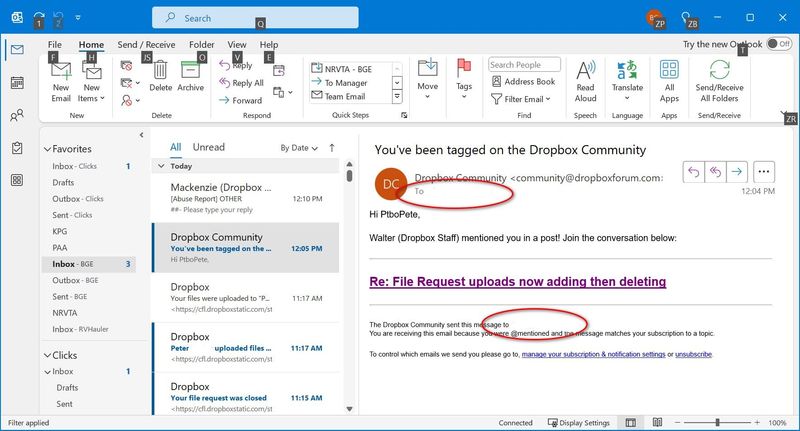
Task: Collapse the Clicks account group
Action: pyautogui.click(x=47, y=355)
